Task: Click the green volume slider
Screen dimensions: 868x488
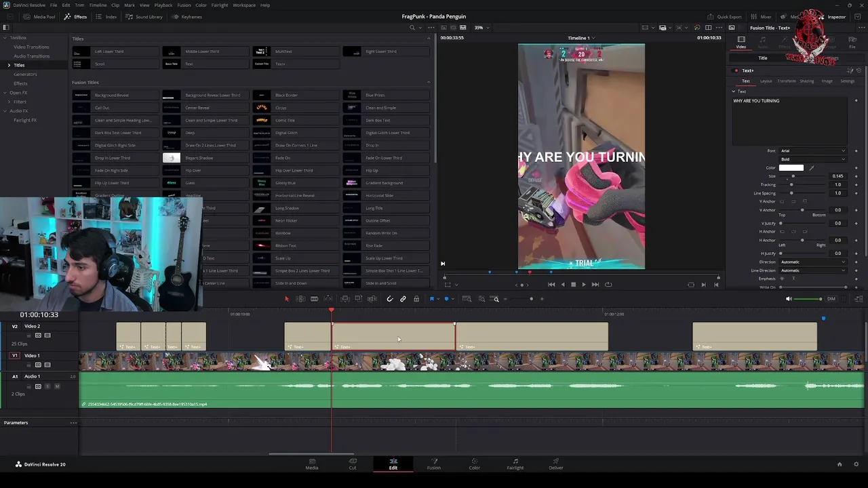Action: pos(808,299)
